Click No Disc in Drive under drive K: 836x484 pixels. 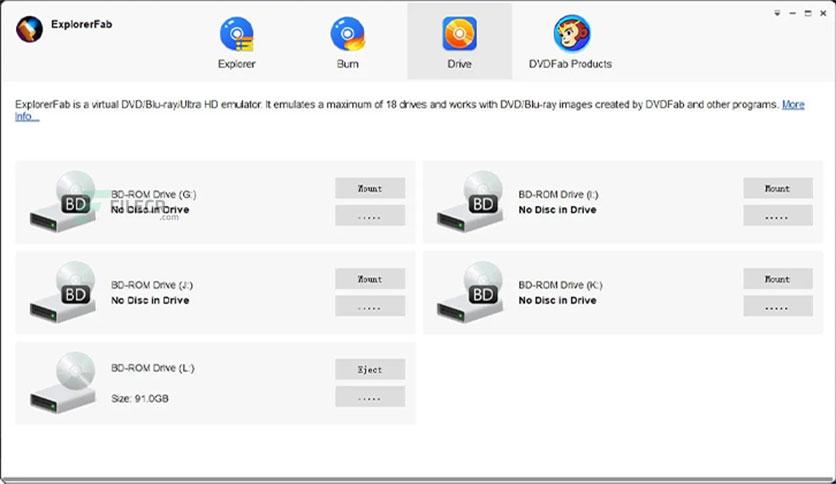tap(557, 301)
